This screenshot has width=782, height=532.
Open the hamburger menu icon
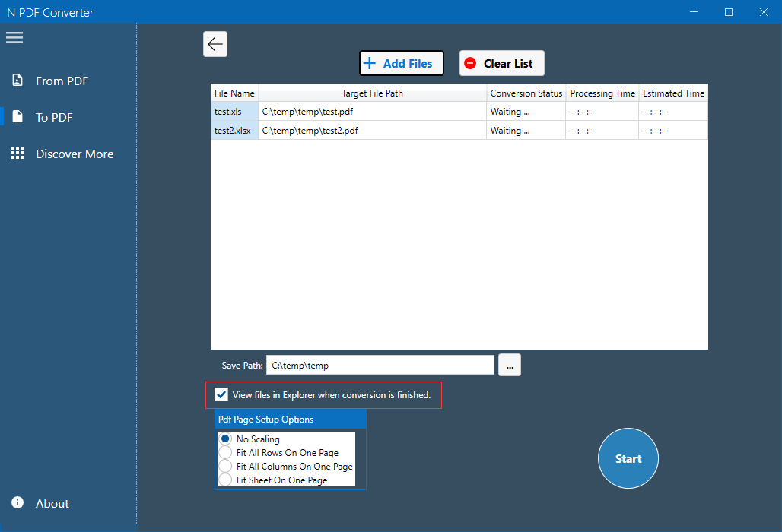(14, 37)
